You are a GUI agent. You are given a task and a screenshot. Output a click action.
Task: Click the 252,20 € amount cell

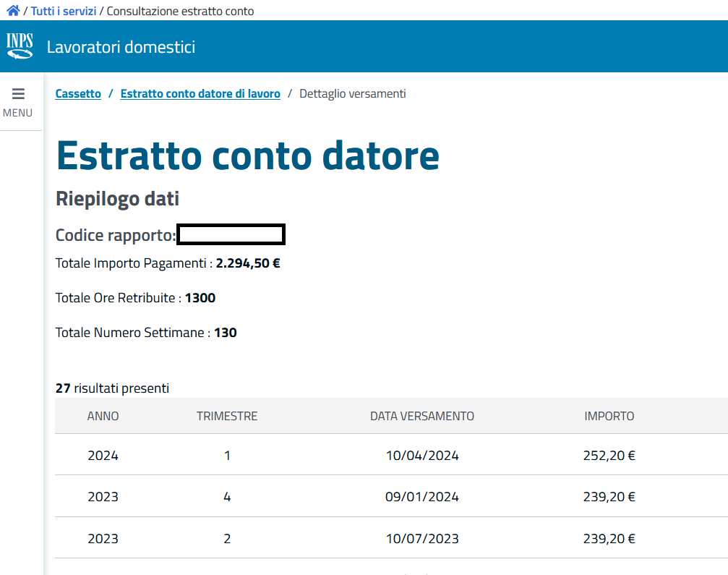tap(609, 456)
